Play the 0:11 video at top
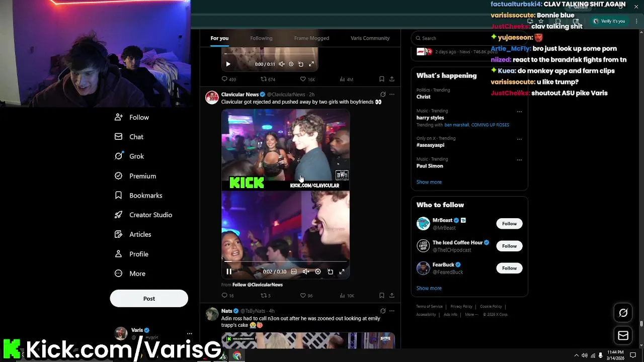The height and width of the screenshot is (362, 644). pos(228,64)
